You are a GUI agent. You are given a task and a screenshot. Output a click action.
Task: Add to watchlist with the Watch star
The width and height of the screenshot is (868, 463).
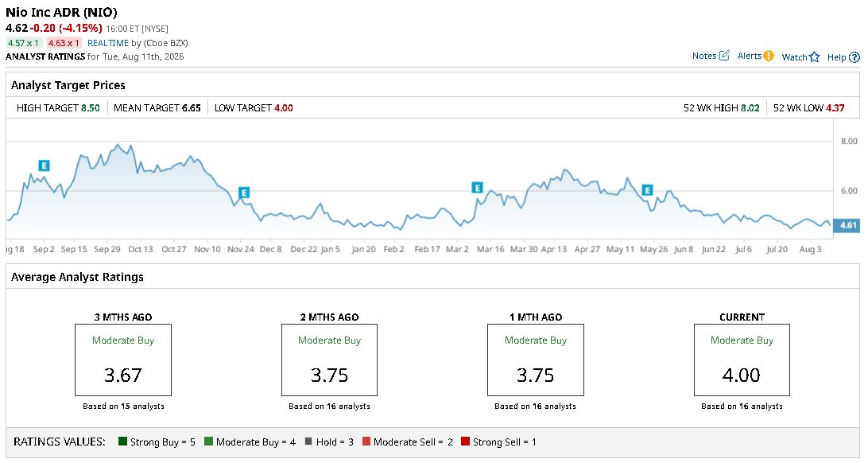pyautogui.click(x=814, y=56)
